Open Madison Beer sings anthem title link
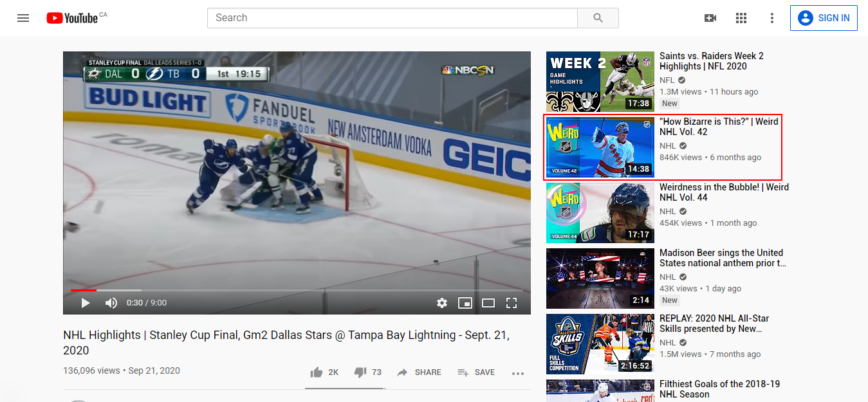The height and width of the screenshot is (402, 868). [723, 258]
